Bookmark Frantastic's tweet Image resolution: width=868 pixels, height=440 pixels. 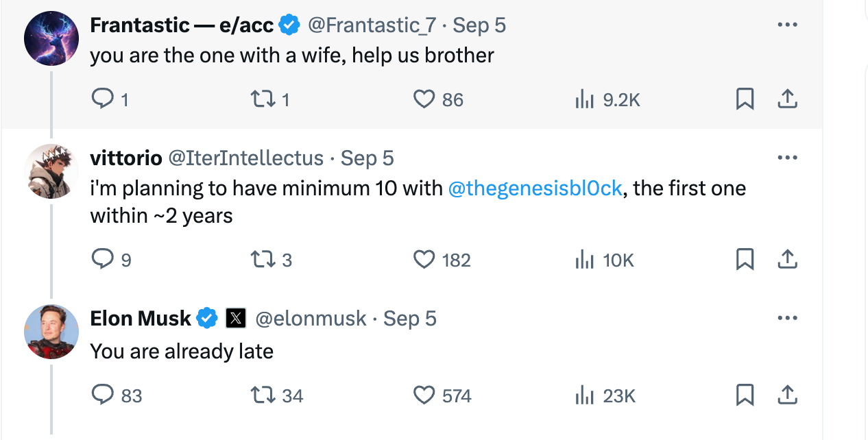pyautogui.click(x=745, y=100)
